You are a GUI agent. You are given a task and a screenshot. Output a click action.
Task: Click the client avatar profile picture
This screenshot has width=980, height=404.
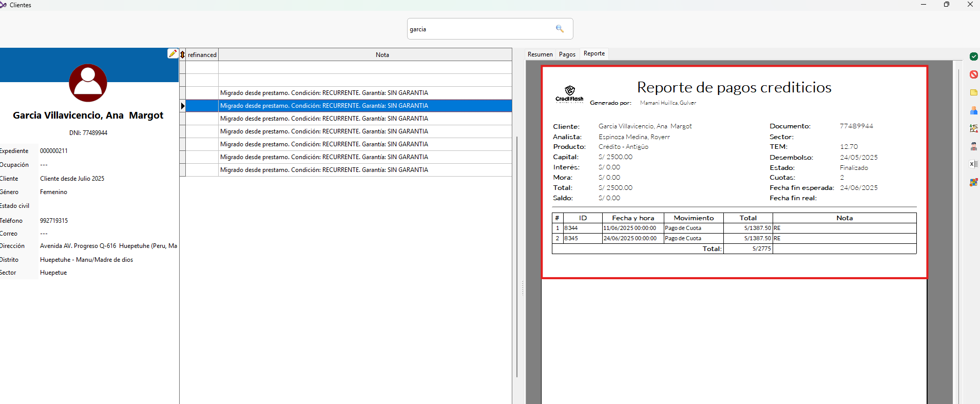pos(88,83)
